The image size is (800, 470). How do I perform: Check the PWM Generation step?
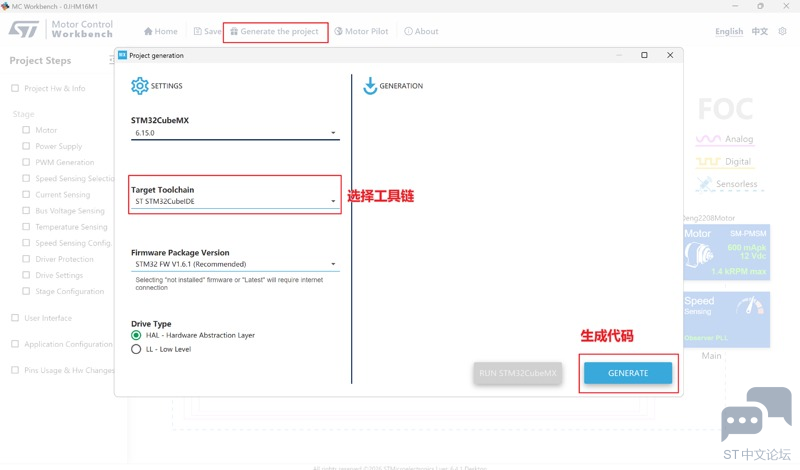pos(26,162)
